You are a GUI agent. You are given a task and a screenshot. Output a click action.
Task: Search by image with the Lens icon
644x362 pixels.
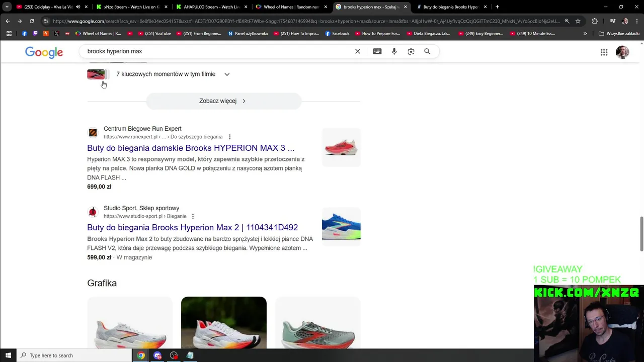point(411,51)
